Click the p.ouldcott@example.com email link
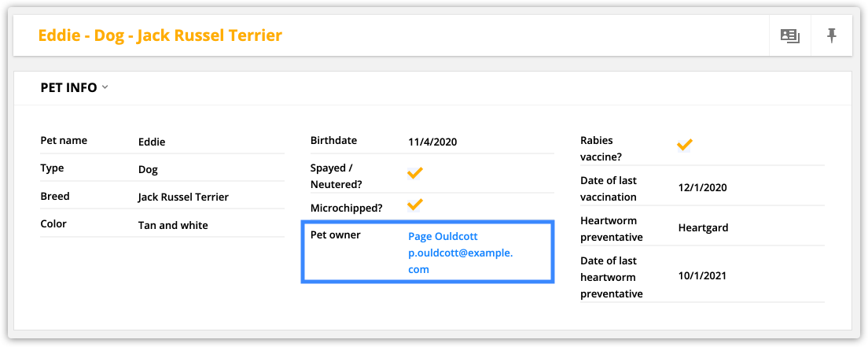868x347 pixels. click(461, 261)
